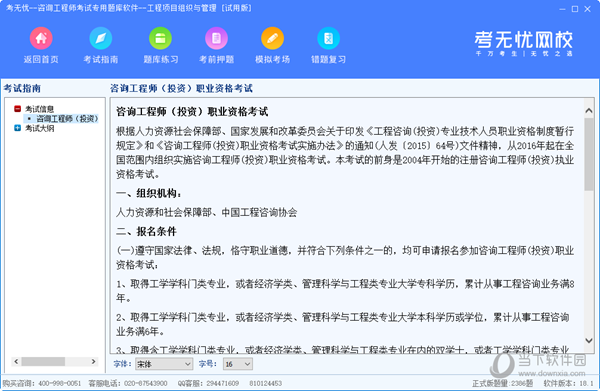Click the tree panel right scroll arrow
Screen dimensions: 600x391
pyautogui.click(x=93, y=362)
